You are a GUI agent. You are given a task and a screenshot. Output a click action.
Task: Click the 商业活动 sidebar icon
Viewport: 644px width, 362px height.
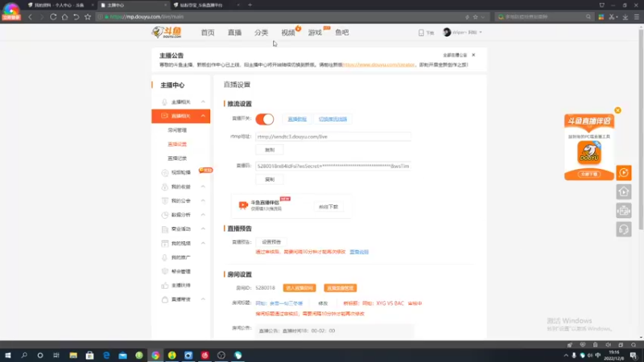[165, 229]
